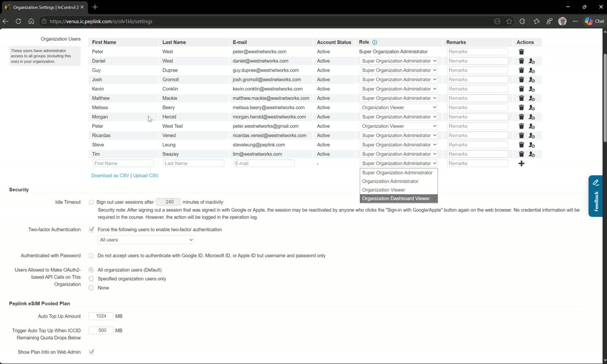The height and width of the screenshot is (364, 607).
Task: Click the user-block icon for Josh Gromoll
Action: click(532, 79)
